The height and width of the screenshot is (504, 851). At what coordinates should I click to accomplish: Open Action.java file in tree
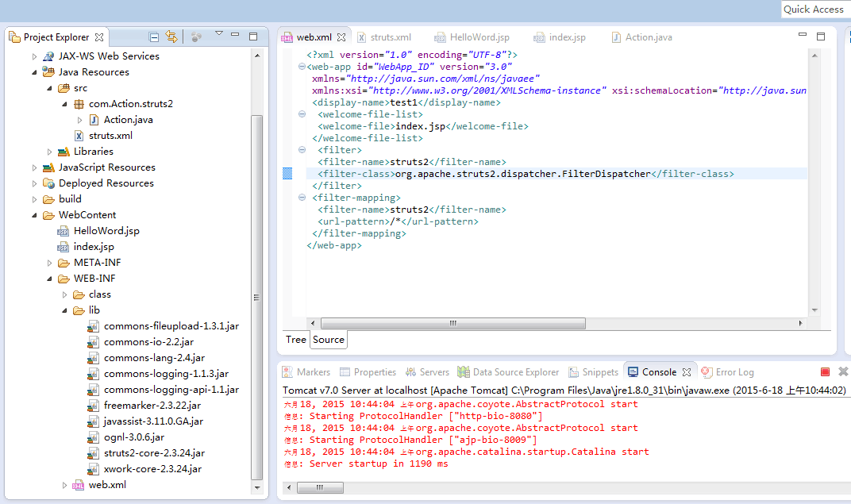(128, 120)
